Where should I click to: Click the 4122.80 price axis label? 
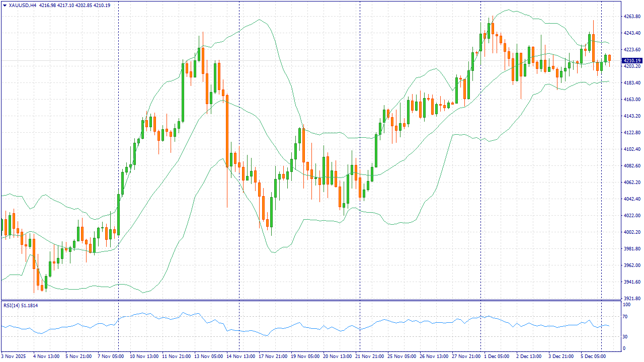click(631, 133)
